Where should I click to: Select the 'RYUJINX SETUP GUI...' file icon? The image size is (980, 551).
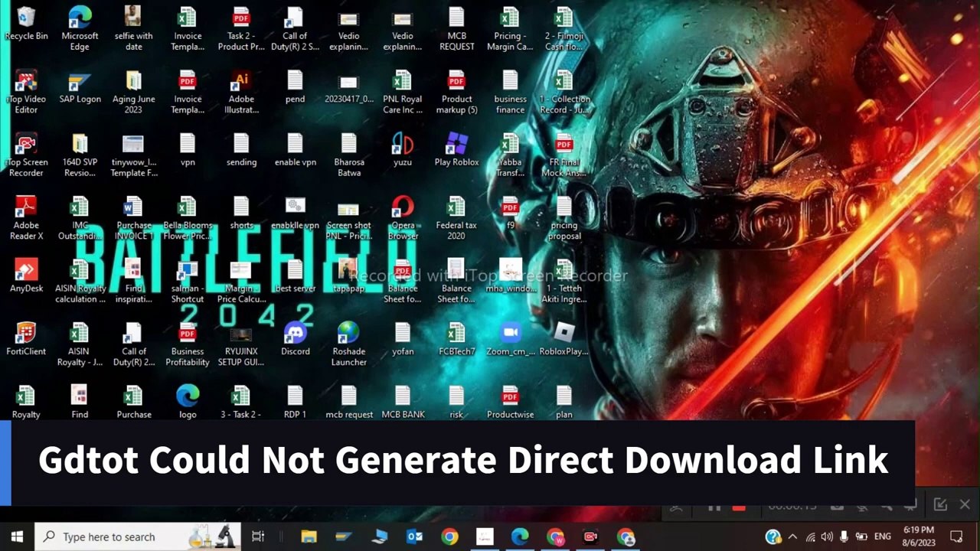click(241, 344)
